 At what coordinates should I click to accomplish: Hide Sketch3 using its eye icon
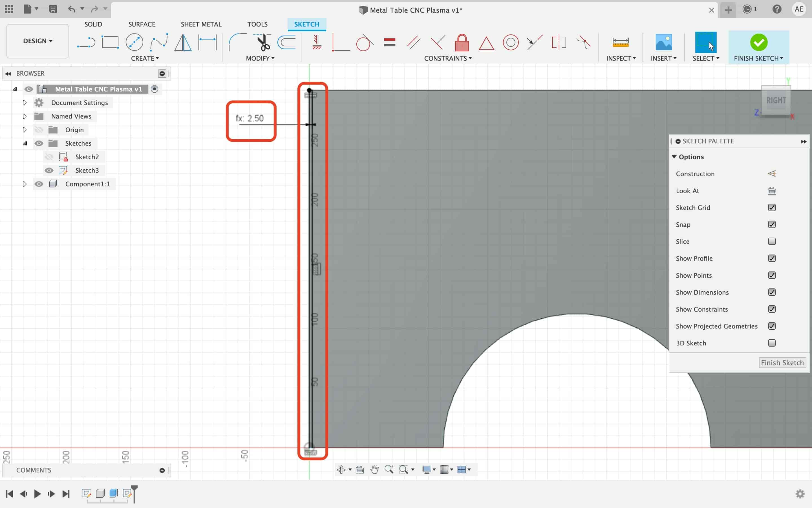click(x=49, y=170)
